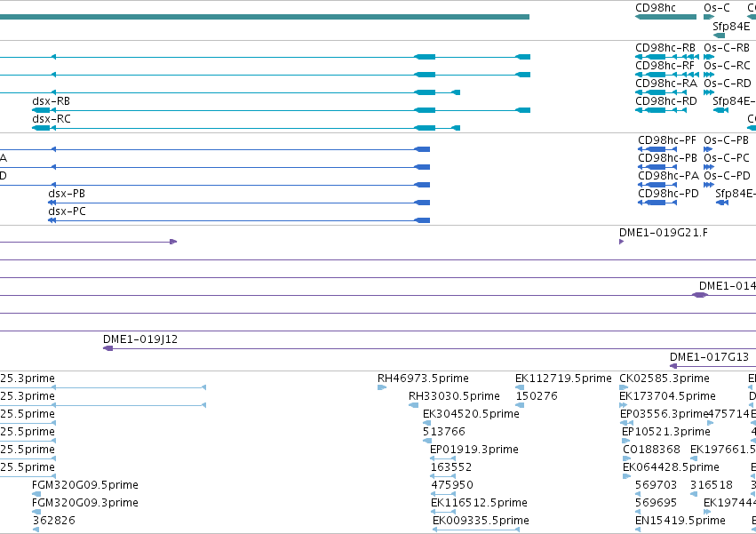Click the Os-C-RC transcript label
The width and height of the screenshot is (756, 534).
[x=727, y=65]
